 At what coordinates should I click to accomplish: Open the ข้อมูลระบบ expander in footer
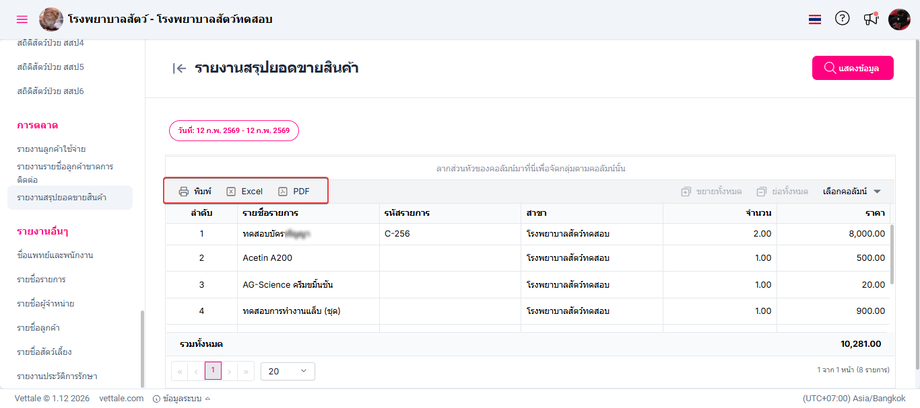point(182,398)
